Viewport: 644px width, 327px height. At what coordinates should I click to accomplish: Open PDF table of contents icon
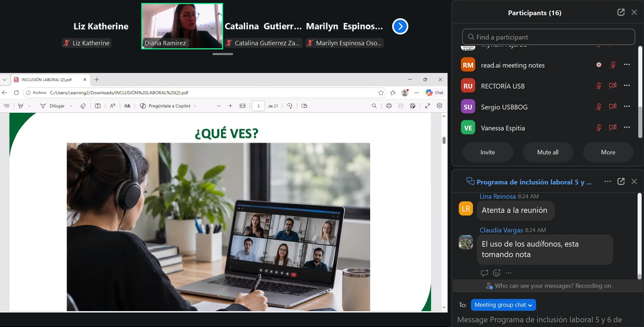(6, 106)
